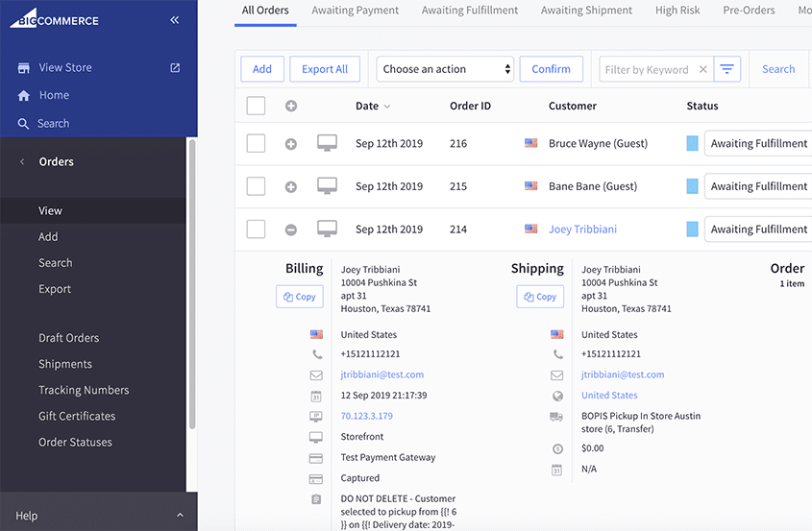Clear keyword filter with the X icon

(702, 69)
